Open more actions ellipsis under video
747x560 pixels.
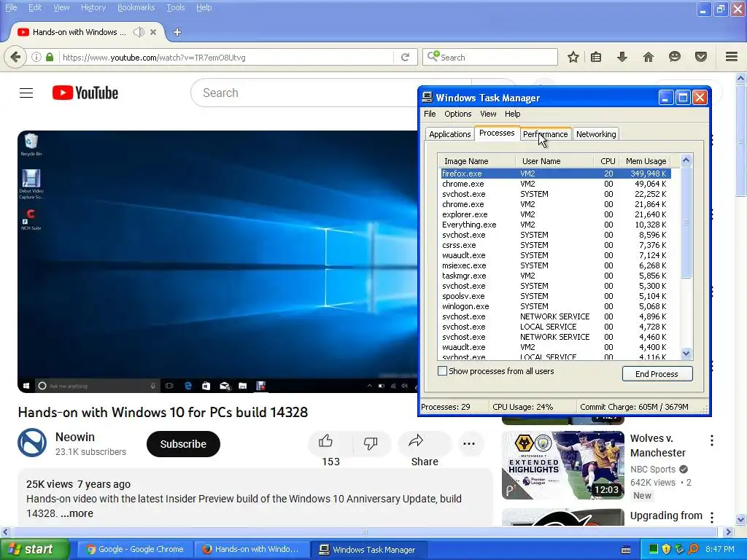click(469, 444)
